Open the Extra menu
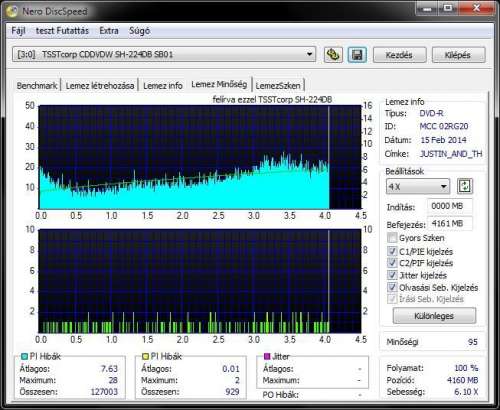Image resolution: width=500 pixels, height=410 pixels. coord(109,31)
